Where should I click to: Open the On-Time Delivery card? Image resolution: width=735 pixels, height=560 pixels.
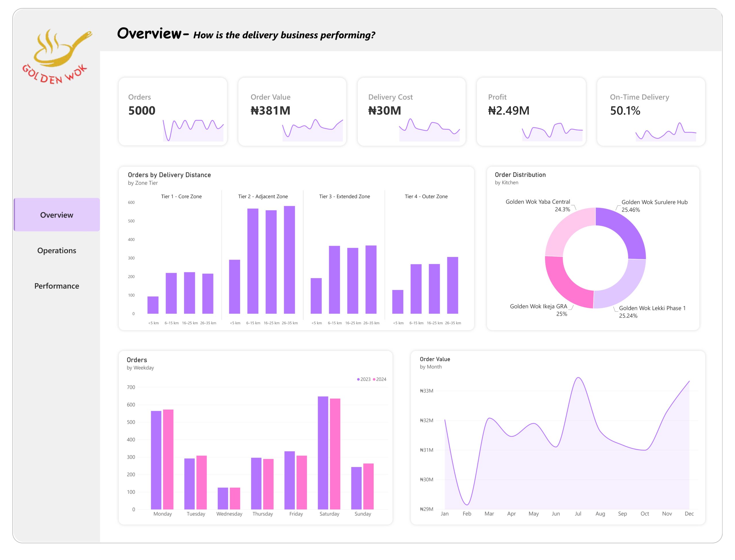[x=651, y=112]
